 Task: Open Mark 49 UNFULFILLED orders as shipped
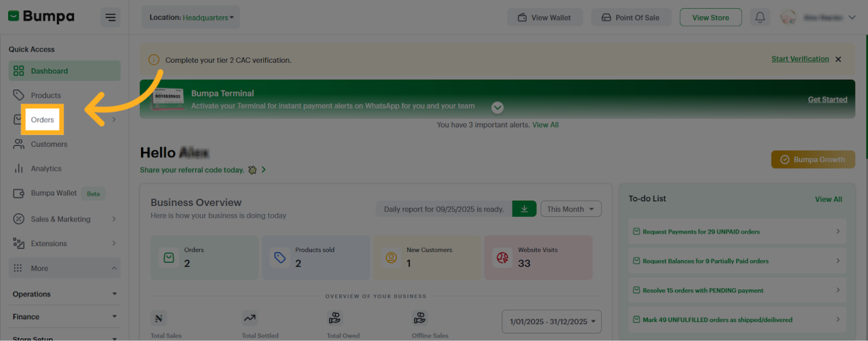737,319
